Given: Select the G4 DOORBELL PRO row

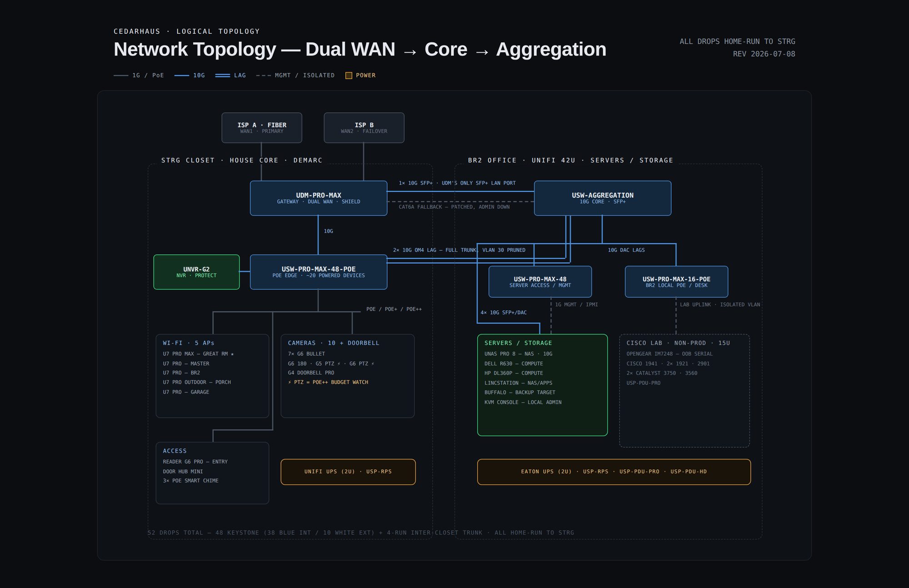Looking at the screenshot, I should pyautogui.click(x=311, y=373).
